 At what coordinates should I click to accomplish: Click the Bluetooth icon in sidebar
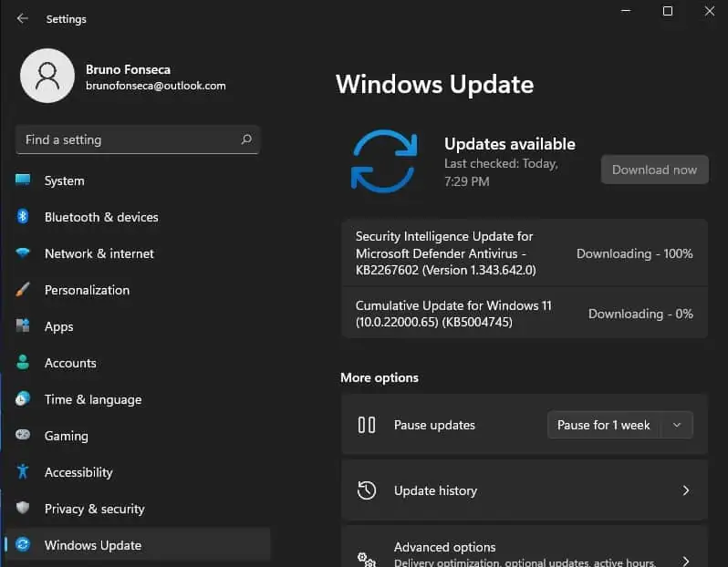[x=23, y=216]
